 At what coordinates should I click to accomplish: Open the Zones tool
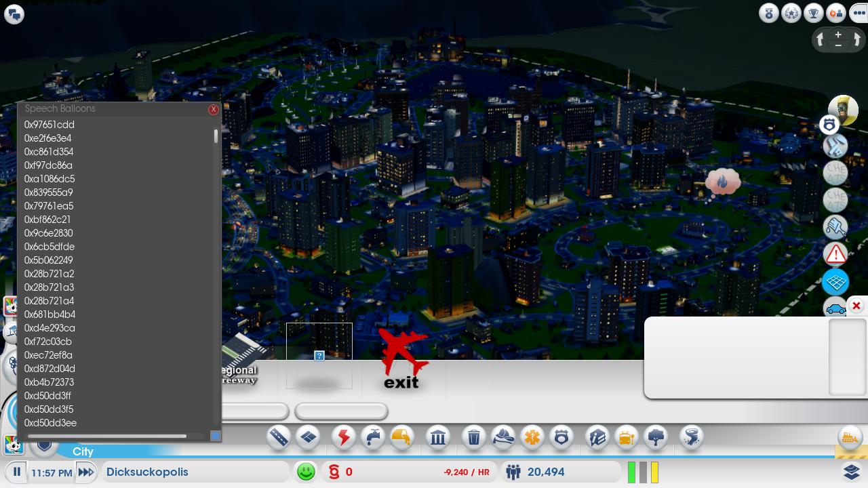(309, 437)
